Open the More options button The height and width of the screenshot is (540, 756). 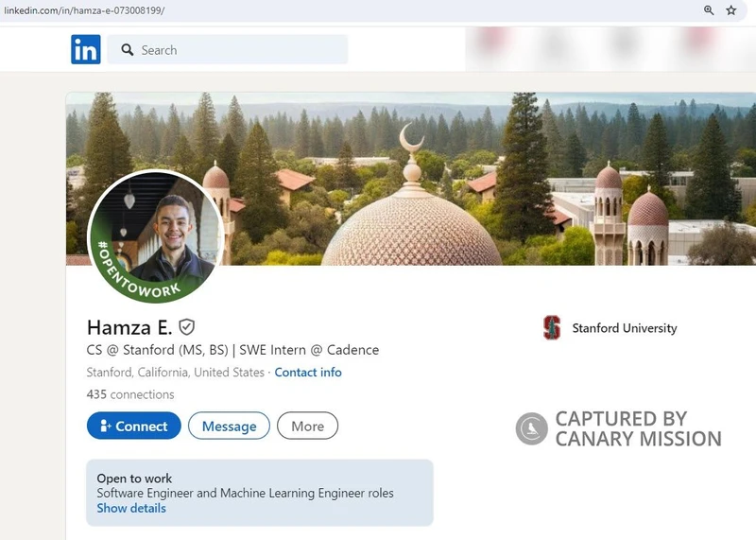[308, 426]
